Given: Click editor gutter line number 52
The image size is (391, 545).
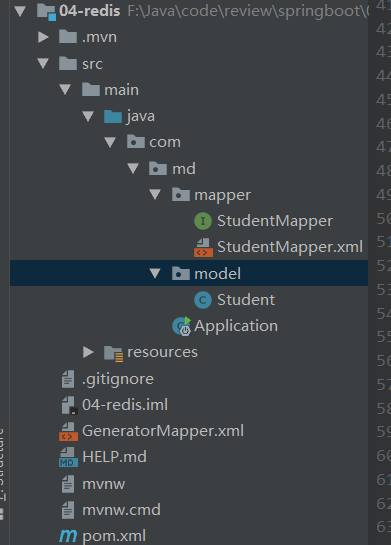Looking at the screenshot, I should coord(384,266).
